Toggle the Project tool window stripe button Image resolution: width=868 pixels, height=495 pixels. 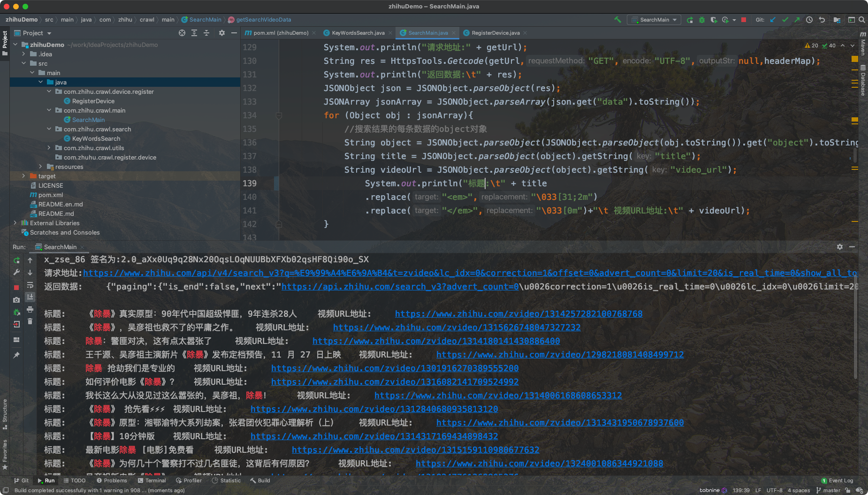pyautogui.click(x=5, y=43)
